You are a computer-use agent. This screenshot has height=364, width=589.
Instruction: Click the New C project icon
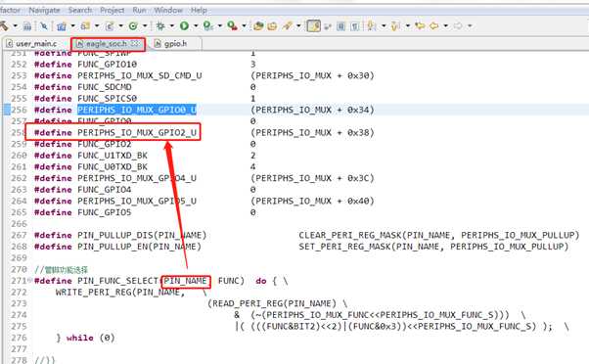click(62, 25)
